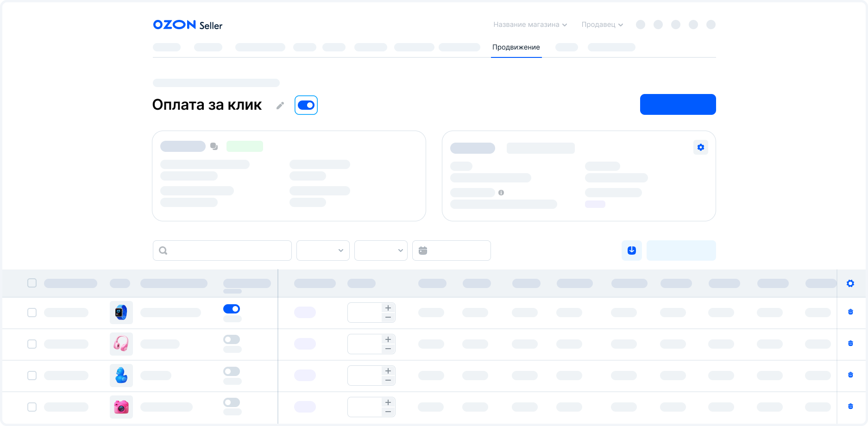The width and height of the screenshot is (868, 426).
Task: Open settings gear in the right summary card
Action: [x=700, y=147]
